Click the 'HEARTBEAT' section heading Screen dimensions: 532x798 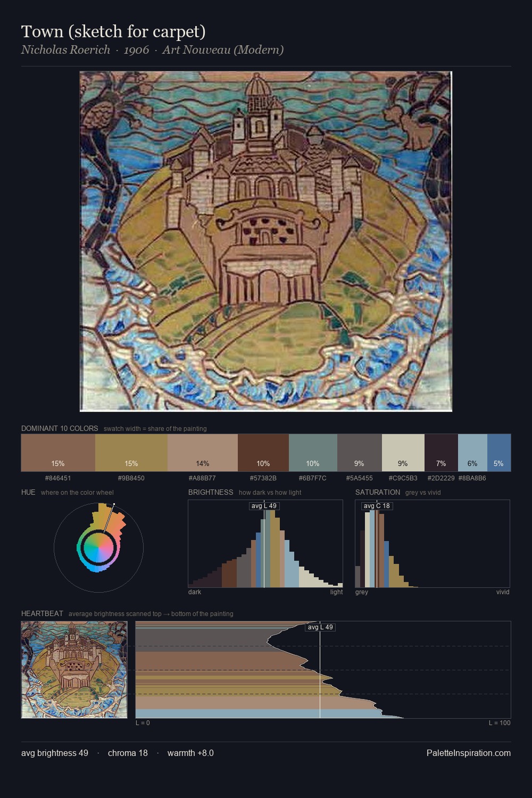(x=42, y=613)
